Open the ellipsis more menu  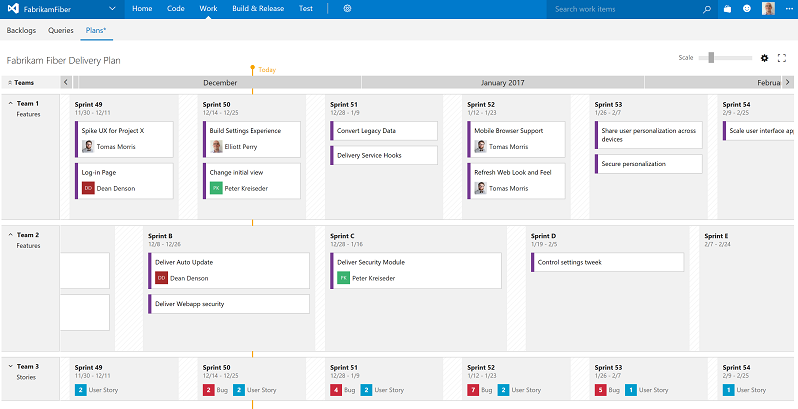point(788,9)
